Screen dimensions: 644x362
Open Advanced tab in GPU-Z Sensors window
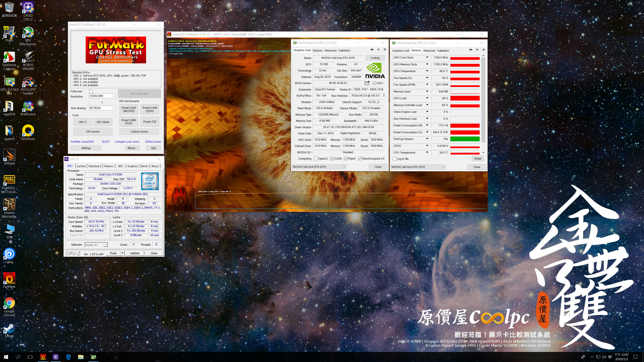click(429, 51)
